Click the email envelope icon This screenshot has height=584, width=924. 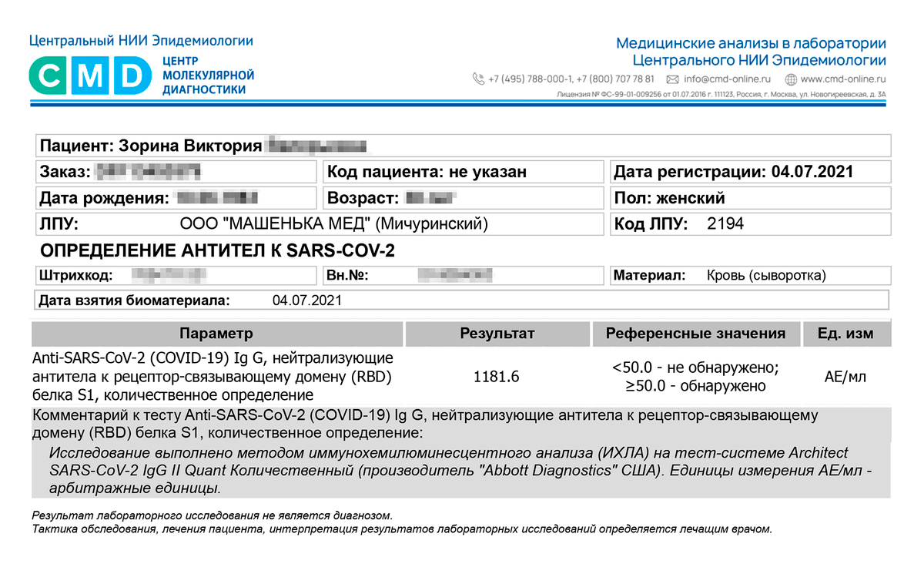pyautogui.click(x=672, y=79)
